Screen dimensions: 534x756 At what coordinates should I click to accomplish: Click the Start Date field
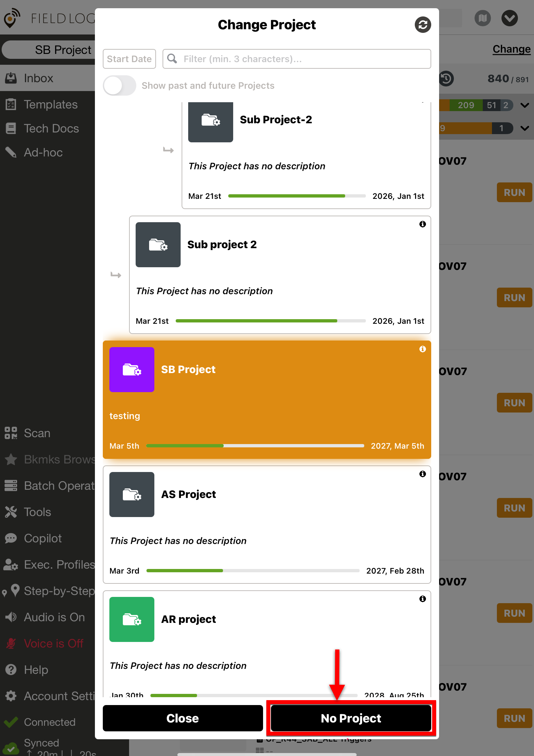[129, 59]
